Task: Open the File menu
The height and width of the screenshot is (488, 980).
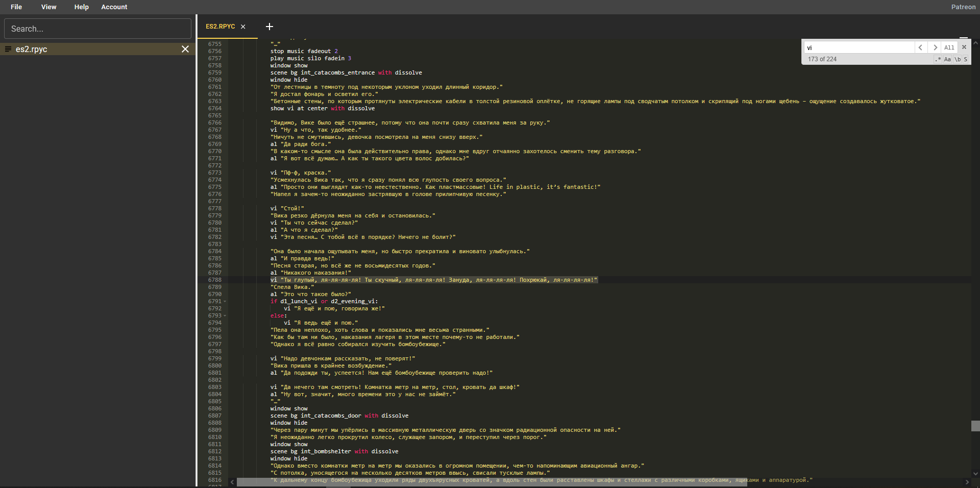Action: [x=16, y=7]
